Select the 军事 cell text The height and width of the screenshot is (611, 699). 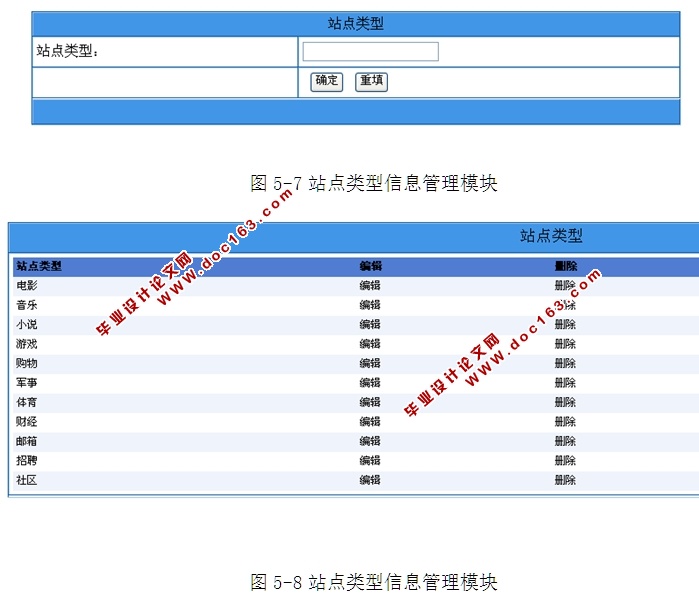click(x=27, y=383)
